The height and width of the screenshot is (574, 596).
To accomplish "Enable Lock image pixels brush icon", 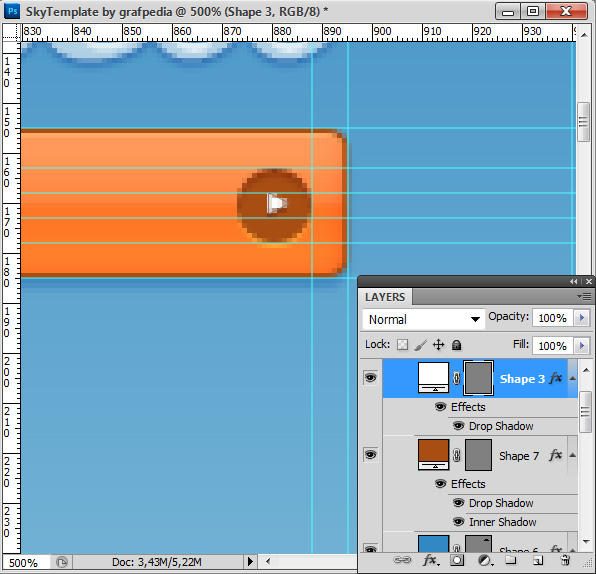I will click(420, 345).
